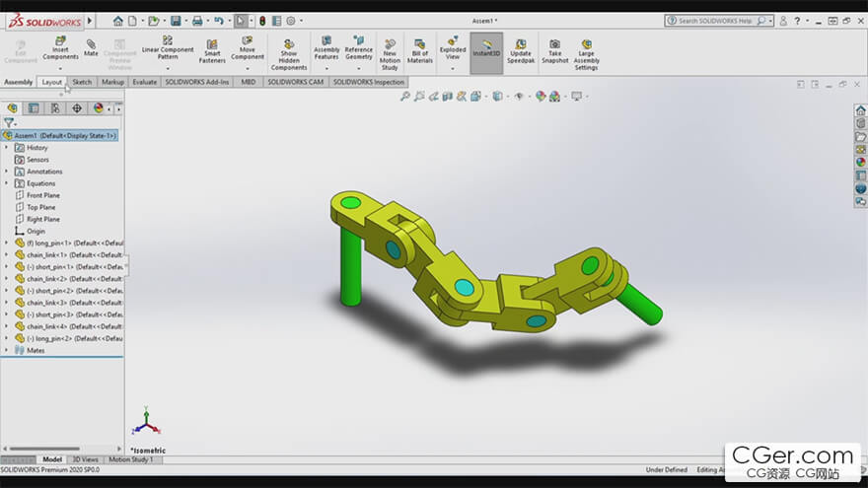Click Zoom to Fit icon
The image size is (868, 488).
405,97
